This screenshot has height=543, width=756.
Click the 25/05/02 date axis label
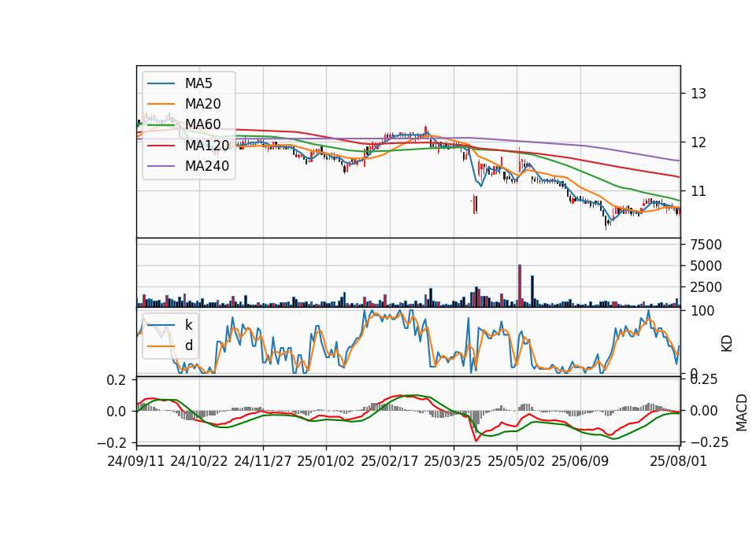[x=517, y=461]
